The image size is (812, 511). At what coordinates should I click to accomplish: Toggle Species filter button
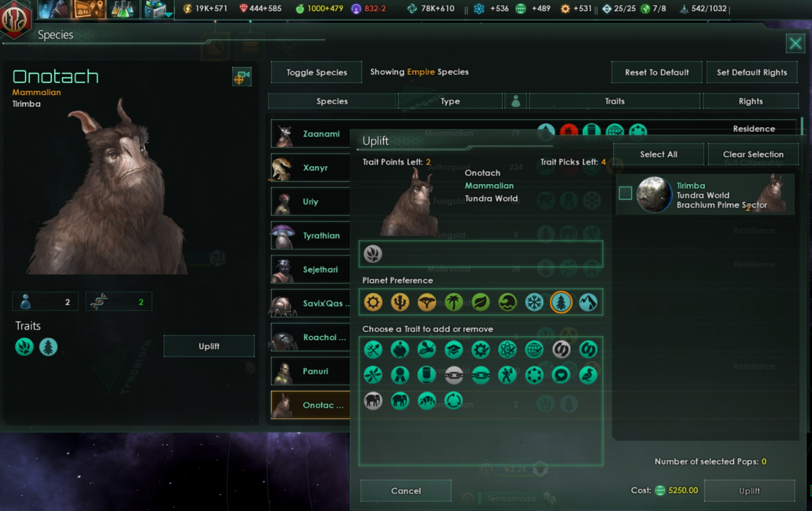click(x=316, y=72)
